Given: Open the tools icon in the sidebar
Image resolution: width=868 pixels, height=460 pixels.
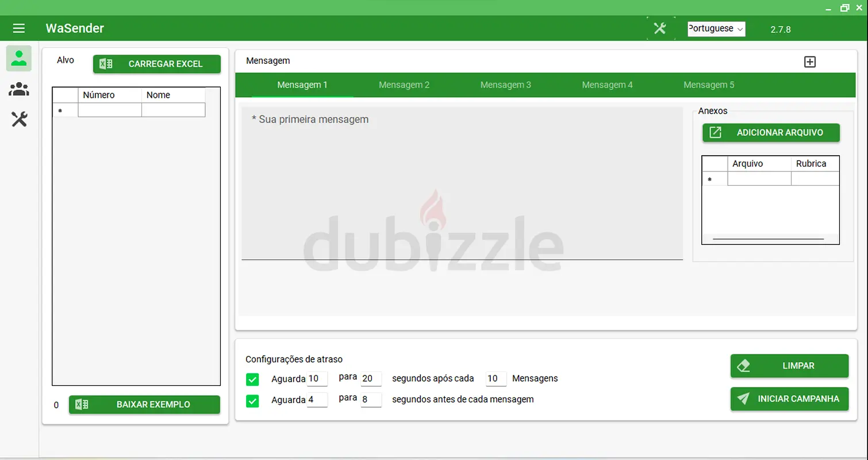Looking at the screenshot, I should pos(19,120).
